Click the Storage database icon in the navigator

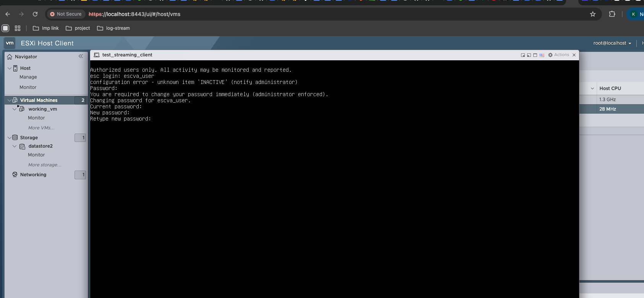(x=15, y=137)
